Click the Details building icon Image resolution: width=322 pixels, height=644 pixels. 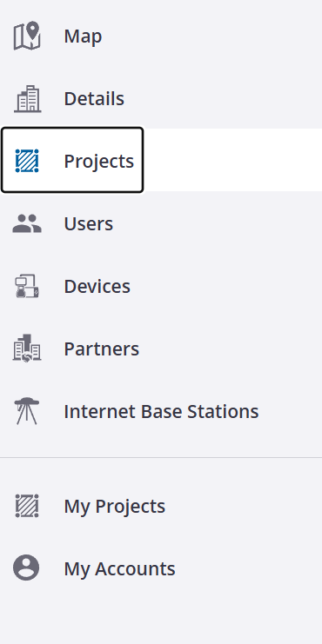coord(27,98)
